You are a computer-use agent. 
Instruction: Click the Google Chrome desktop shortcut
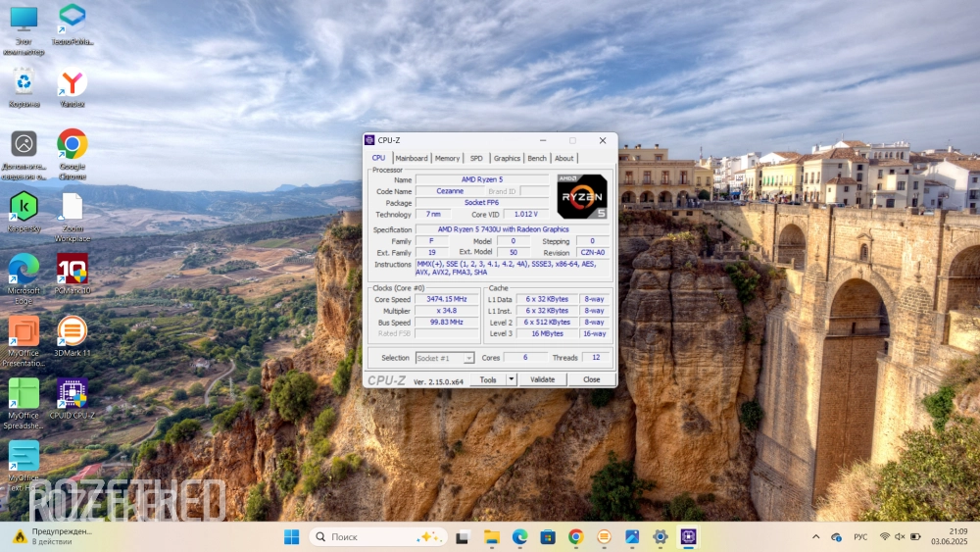tap(72, 145)
